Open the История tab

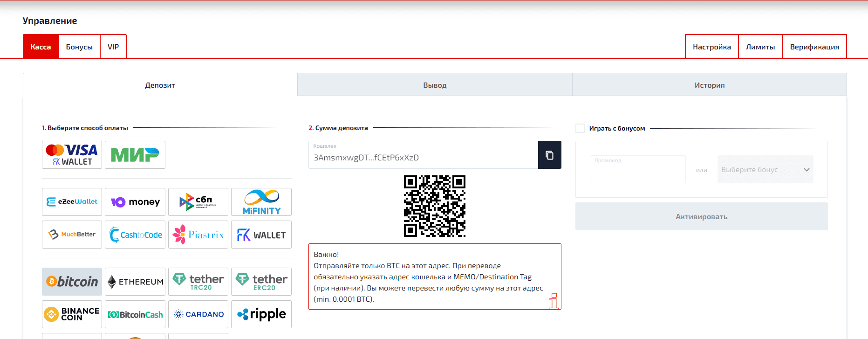tap(710, 85)
